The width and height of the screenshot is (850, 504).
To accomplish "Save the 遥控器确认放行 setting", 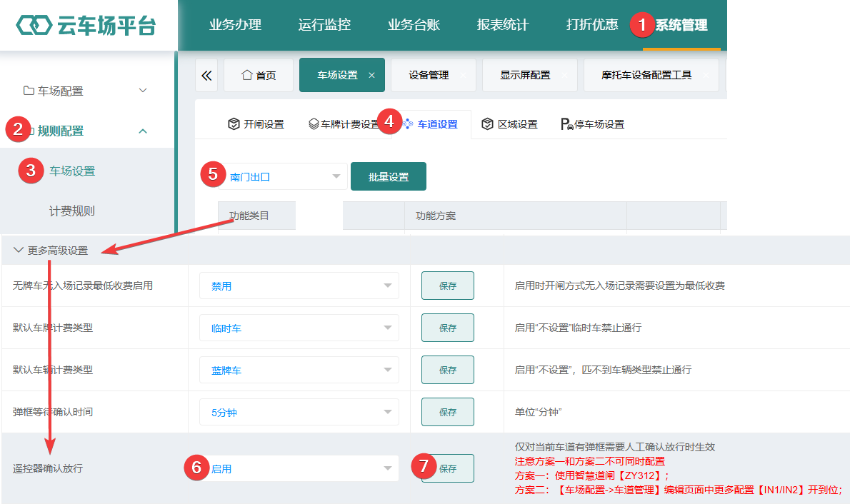I will [448, 468].
